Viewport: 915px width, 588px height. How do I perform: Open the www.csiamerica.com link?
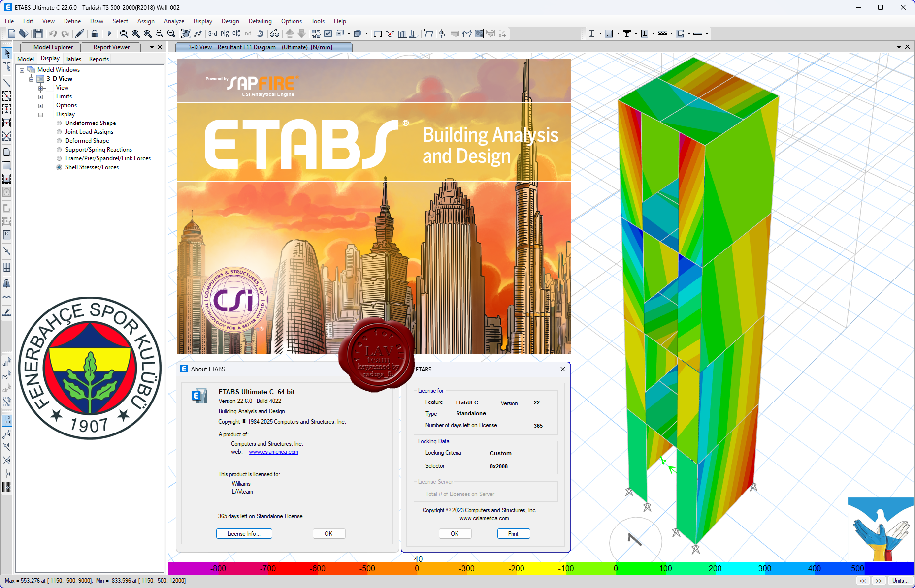[273, 452]
